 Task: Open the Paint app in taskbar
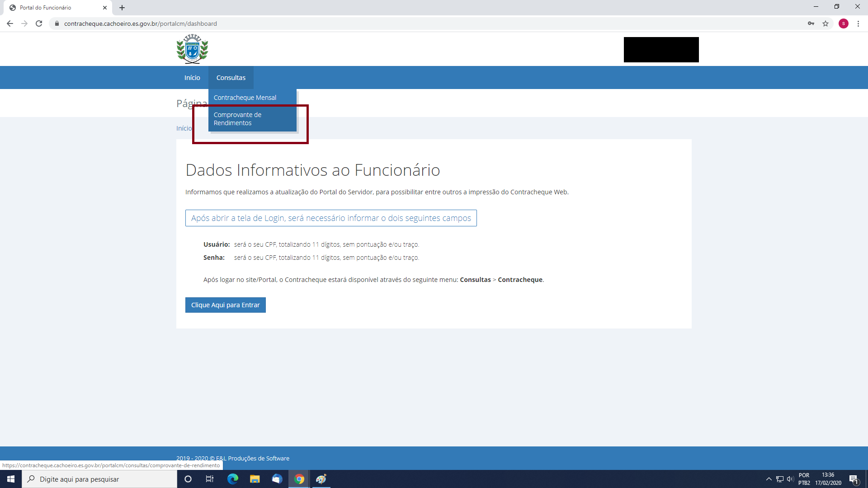point(321,479)
